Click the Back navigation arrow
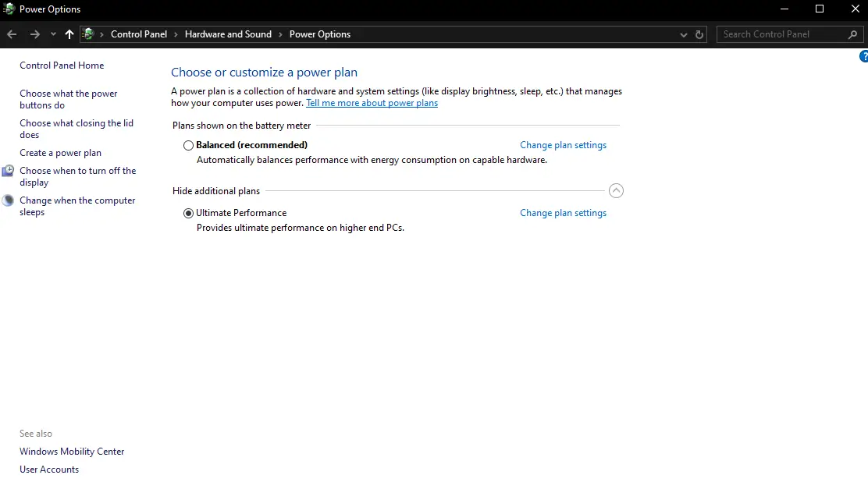 coord(12,34)
